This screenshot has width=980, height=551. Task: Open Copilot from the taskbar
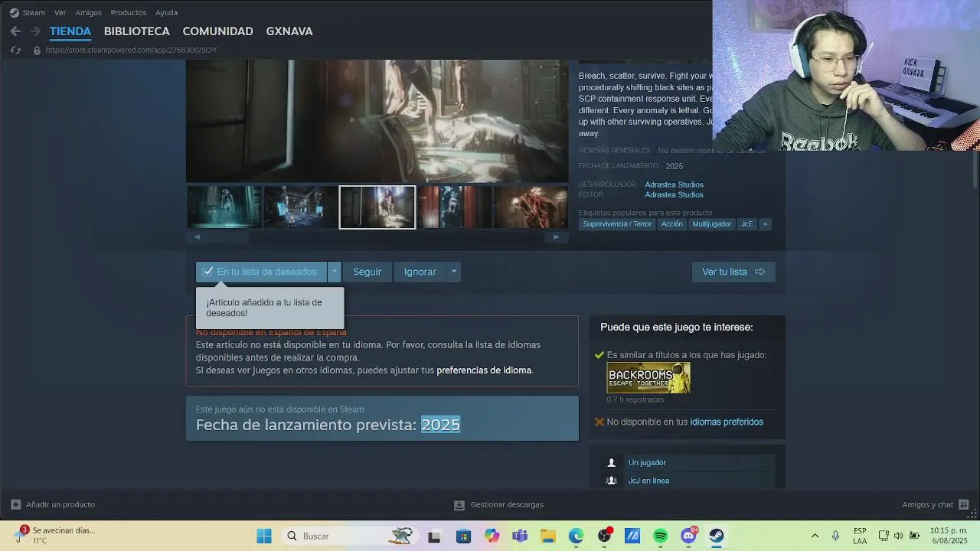point(492,536)
